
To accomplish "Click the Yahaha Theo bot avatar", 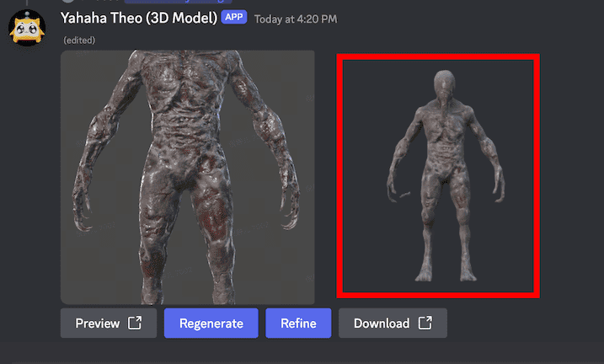I will pyautogui.click(x=27, y=24).
